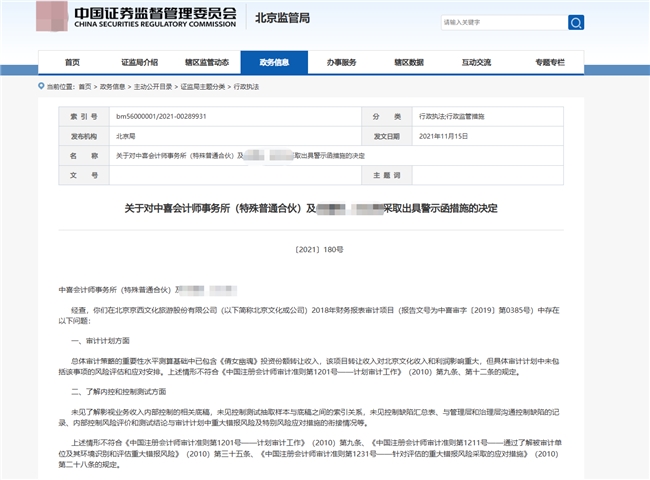
Task: Open the 首页 navigation tab
Action: (x=72, y=62)
